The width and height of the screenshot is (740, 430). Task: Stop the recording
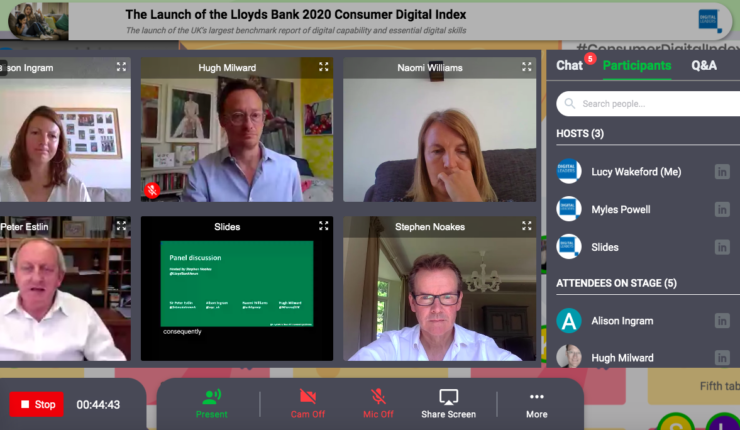(36, 404)
